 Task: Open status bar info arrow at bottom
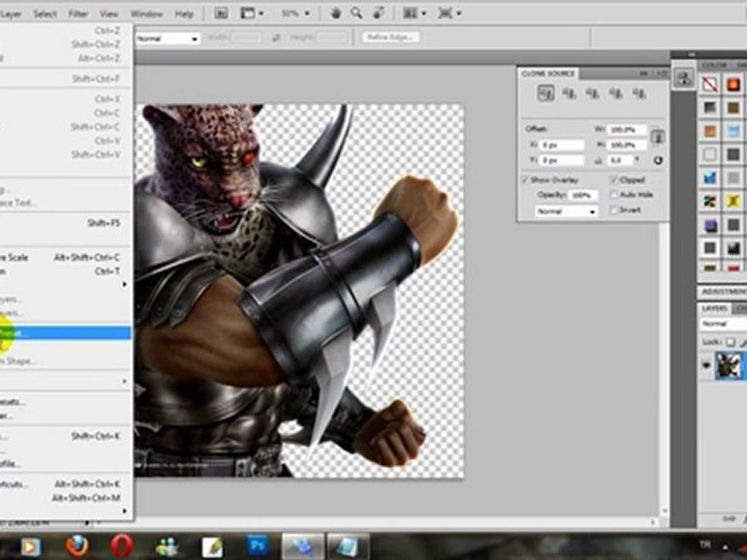pyautogui.click(x=87, y=523)
